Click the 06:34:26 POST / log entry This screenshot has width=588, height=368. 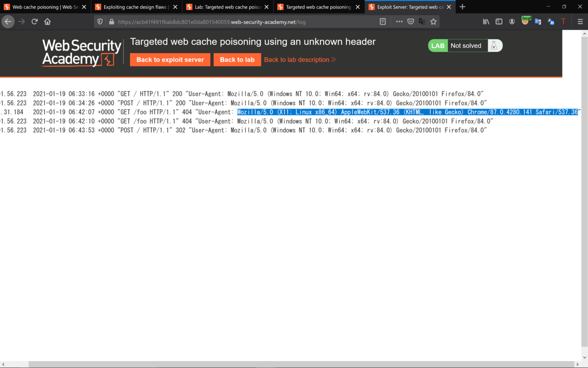tap(244, 103)
